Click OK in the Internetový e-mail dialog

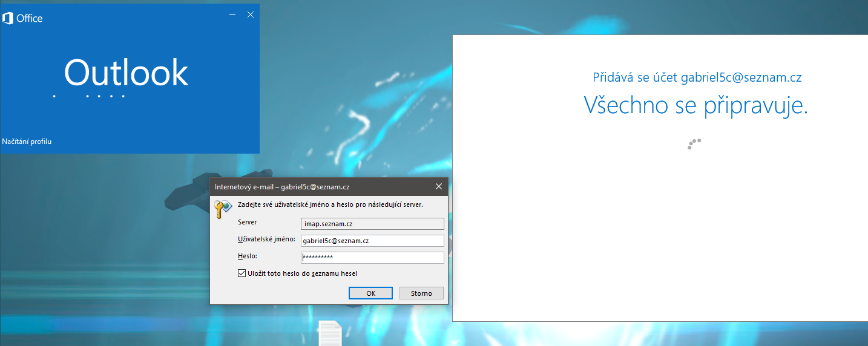[371, 293]
